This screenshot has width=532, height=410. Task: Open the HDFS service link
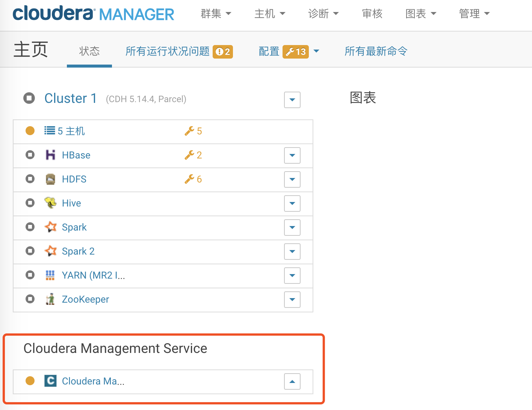point(74,179)
